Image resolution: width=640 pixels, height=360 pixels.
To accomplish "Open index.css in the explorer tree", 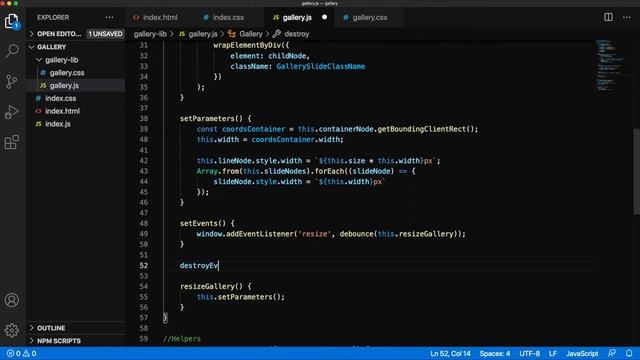I will click(60, 98).
